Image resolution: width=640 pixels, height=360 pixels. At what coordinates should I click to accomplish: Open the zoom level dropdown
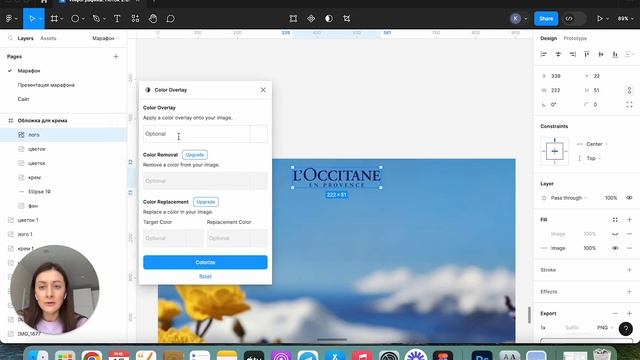[x=626, y=18]
